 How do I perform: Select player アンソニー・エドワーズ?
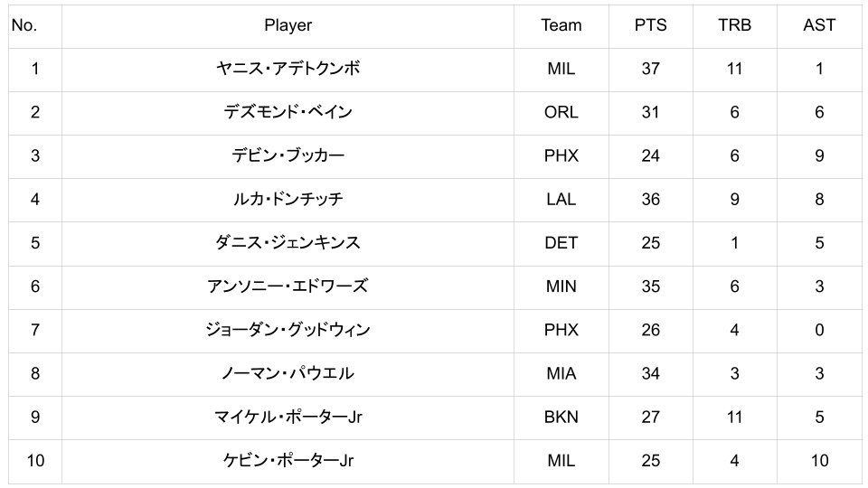[x=288, y=286]
